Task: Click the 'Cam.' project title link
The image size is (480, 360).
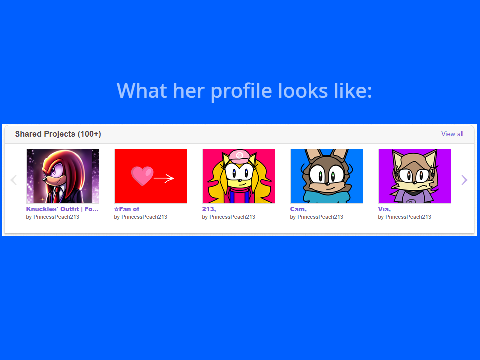Action: pyautogui.click(x=298, y=209)
